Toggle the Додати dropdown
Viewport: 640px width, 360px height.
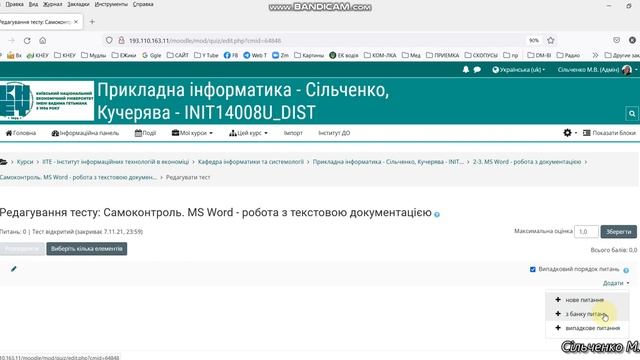point(616,283)
